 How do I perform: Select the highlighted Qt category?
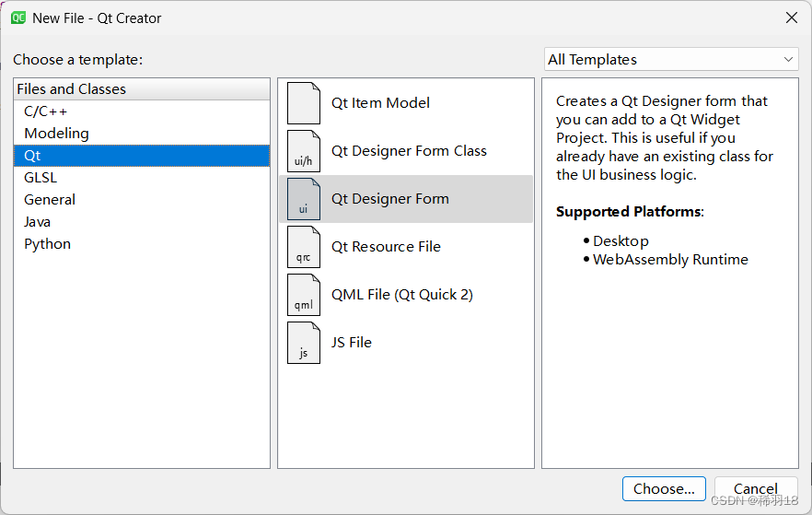[33, 156]
